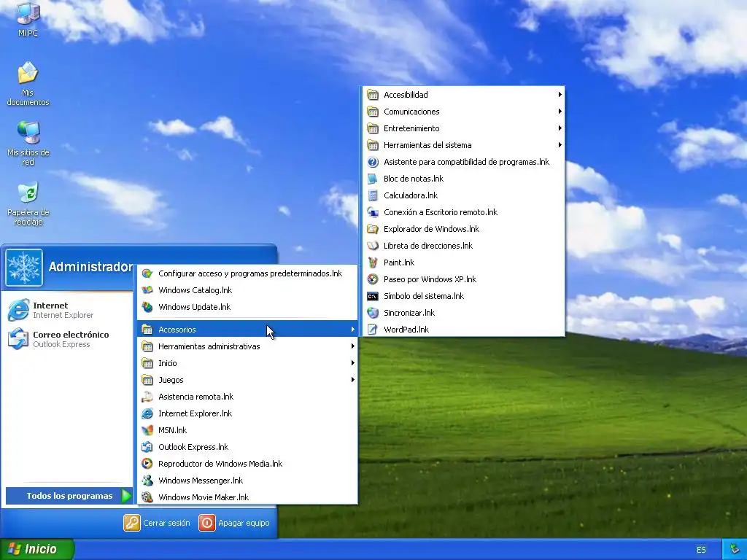Click the Administrador user name

point(90,267)
